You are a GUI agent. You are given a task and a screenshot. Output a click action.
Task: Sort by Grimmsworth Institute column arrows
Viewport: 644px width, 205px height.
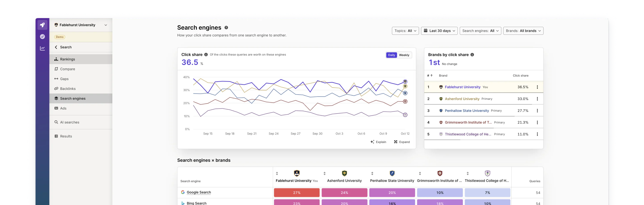click(420, 173)
